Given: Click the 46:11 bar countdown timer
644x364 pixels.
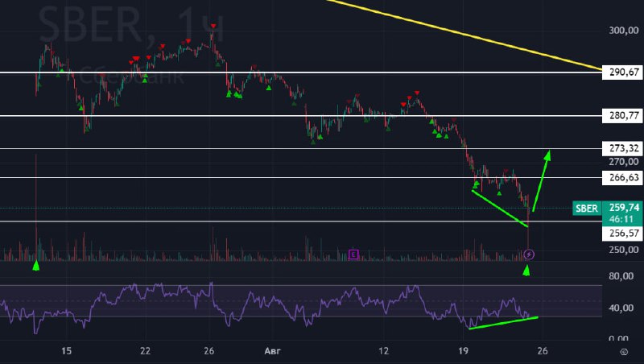Looking at the screenshot, I should [x=621, y=219].
